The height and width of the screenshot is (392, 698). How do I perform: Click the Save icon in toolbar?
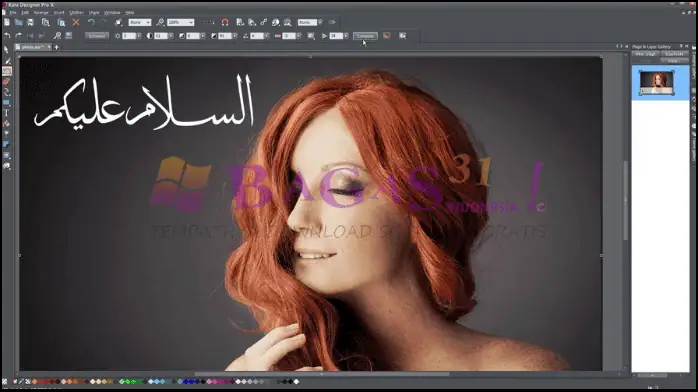[30, 22]
